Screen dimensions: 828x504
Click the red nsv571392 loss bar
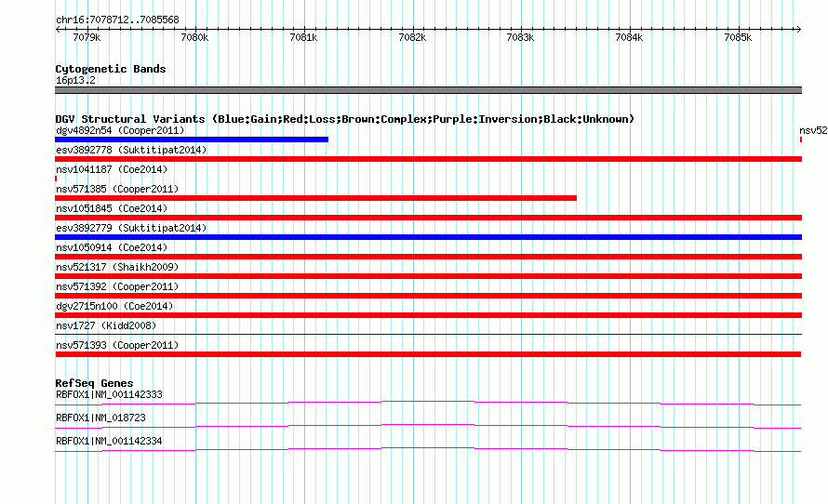[x=428, y=296]
